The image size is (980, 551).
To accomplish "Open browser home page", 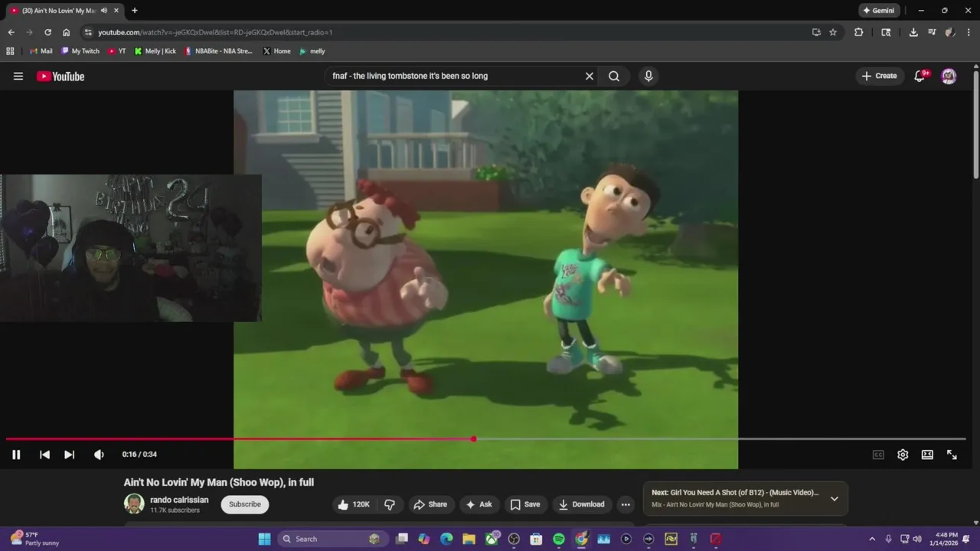I will (66, 32).
